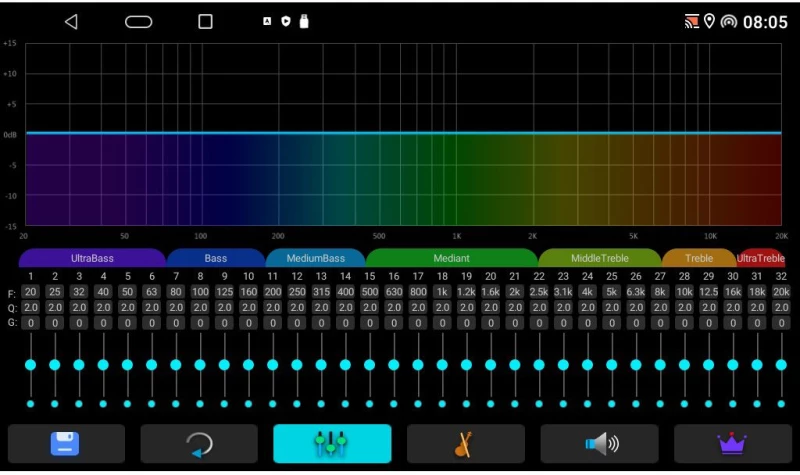Screen dimensions: 800x475
Task: Open the recent apps square button
Action: [205, 21]
